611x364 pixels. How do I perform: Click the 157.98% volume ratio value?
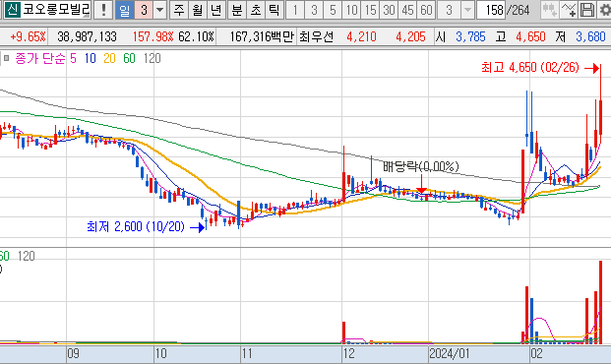tap(153, 37)
